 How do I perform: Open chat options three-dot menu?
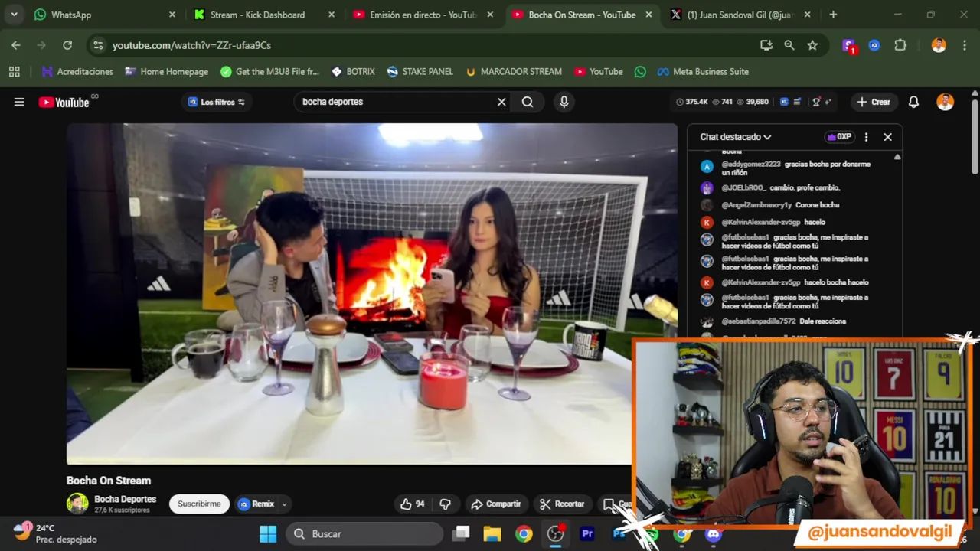(x=866, y=137)
